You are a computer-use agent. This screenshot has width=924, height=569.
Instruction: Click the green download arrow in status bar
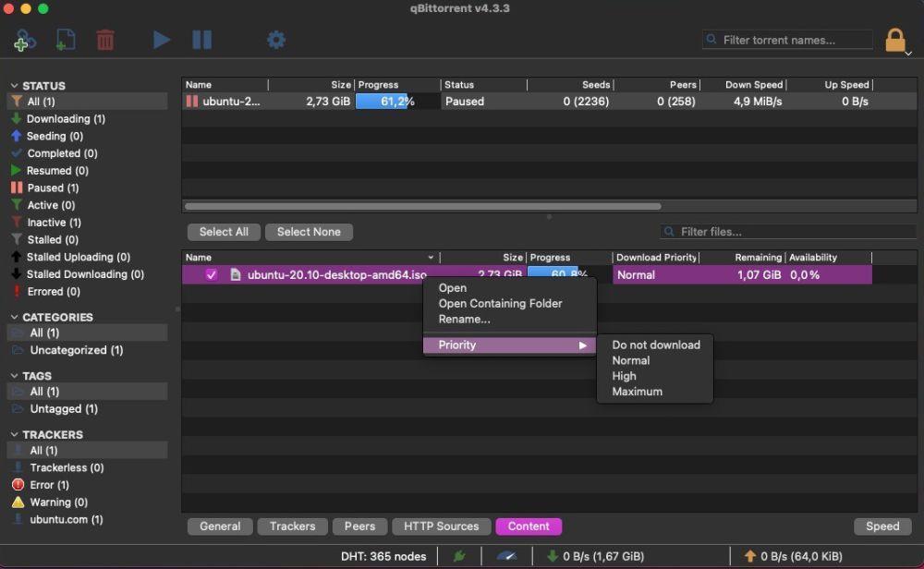(x=553, y=556)
